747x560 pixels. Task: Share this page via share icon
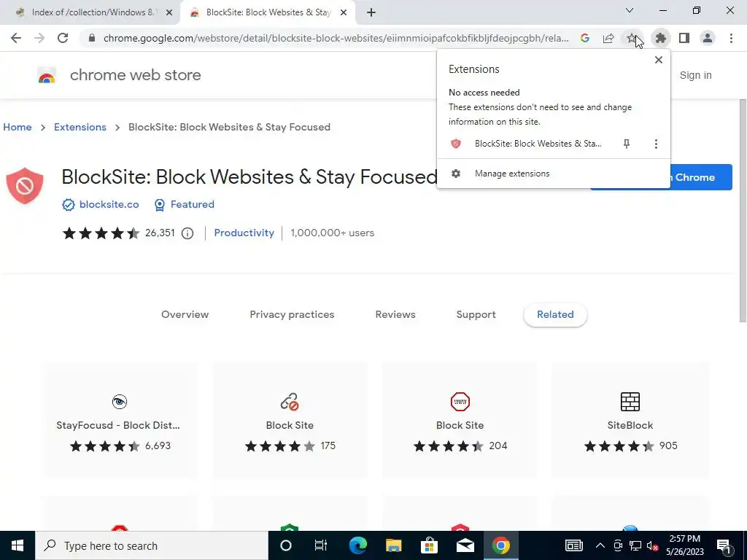tap(608, 38)
